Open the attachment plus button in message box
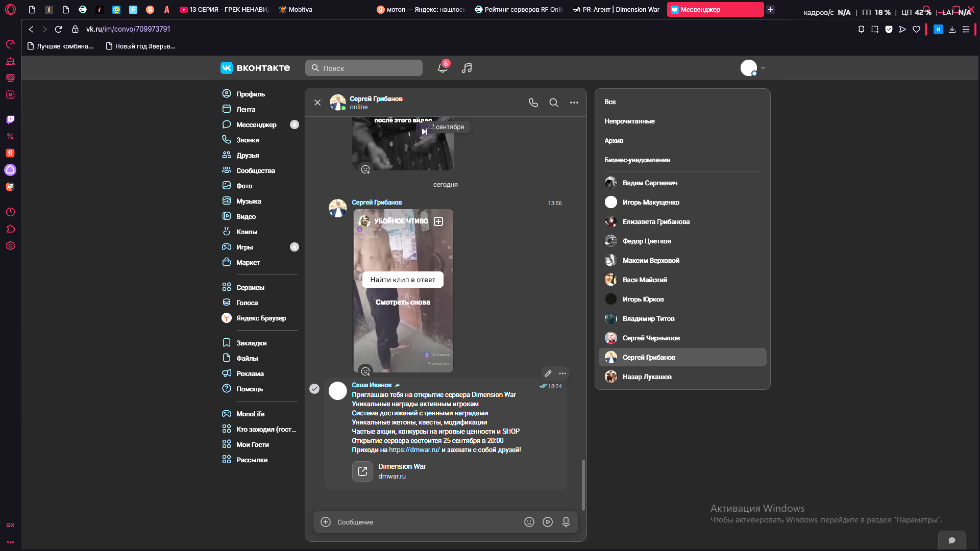The height and width of the screenshot is (551, 980). click(326, 522)
